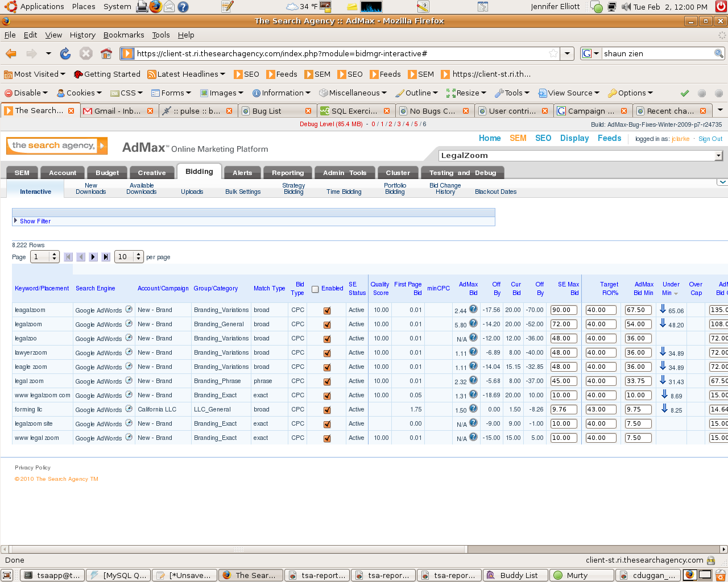Open the Bookmarks menu
Screen dimensions: 728x582
[123, 35]
